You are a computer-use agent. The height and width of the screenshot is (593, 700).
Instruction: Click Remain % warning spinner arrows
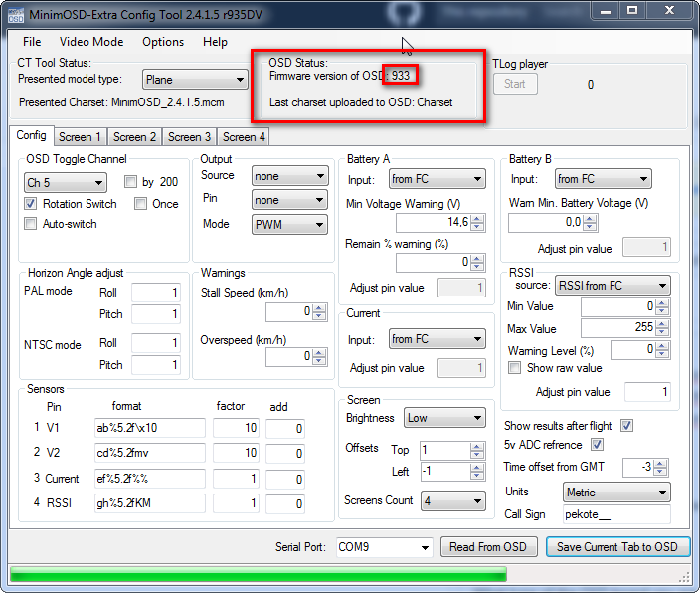pos(477,263)
